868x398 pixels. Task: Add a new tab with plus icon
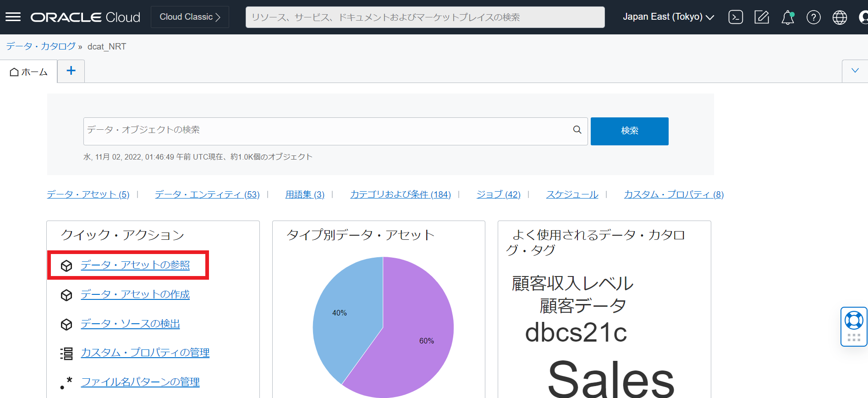click(x=71, y=71)
